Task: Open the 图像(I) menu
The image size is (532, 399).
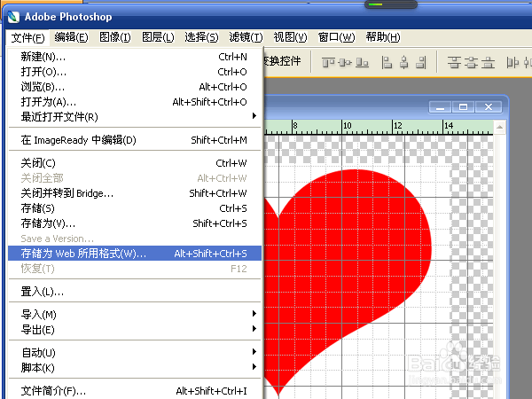Action: tap(115, 37)
